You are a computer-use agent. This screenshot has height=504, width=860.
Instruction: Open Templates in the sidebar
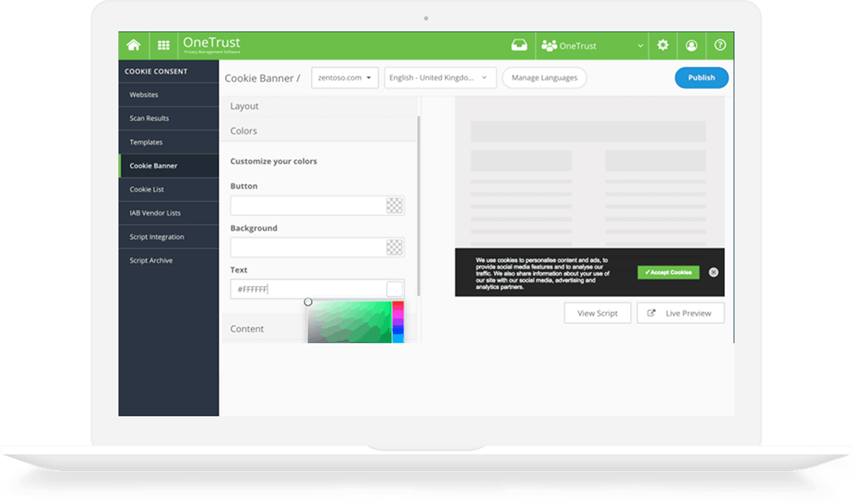tap(168, 142)
